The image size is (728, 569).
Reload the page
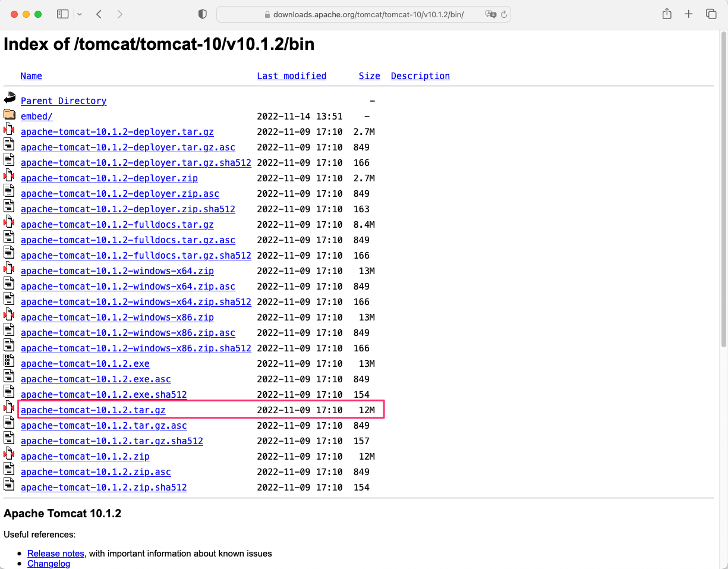504,14
